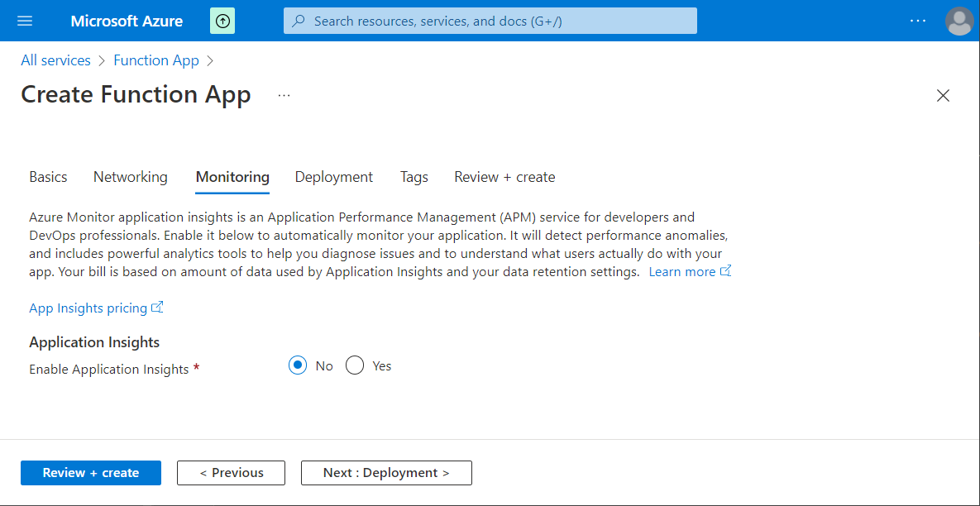Select No for Enable Application Insights
The image size is (980, 506).
298,365
